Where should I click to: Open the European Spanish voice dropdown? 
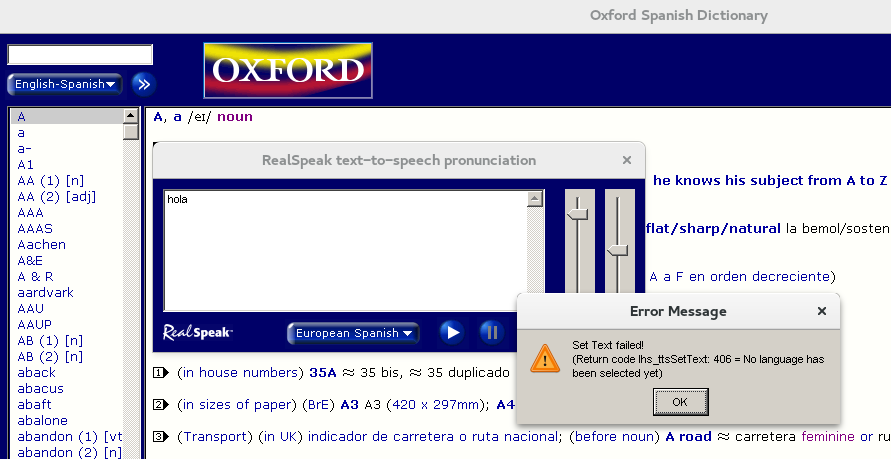coord(353,333)
